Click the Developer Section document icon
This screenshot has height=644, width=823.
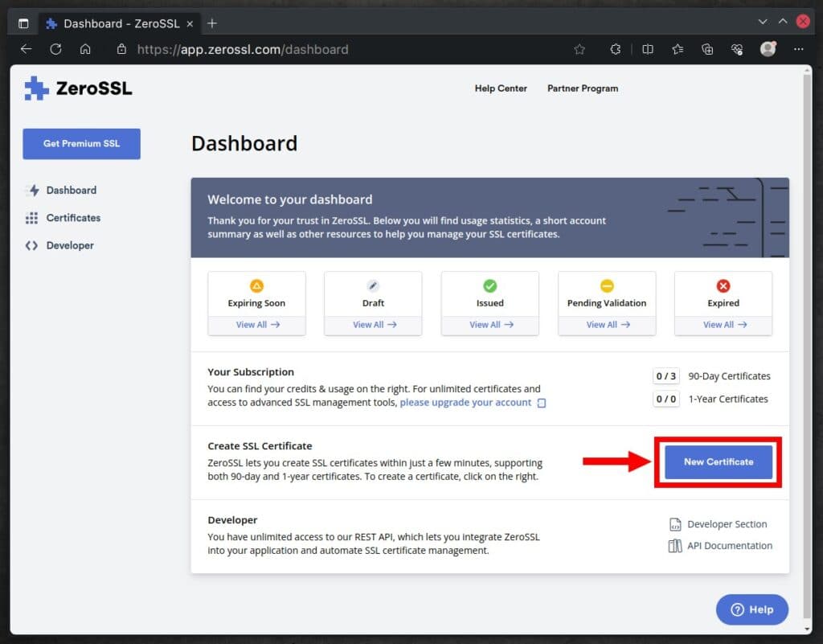click(675, 524)
